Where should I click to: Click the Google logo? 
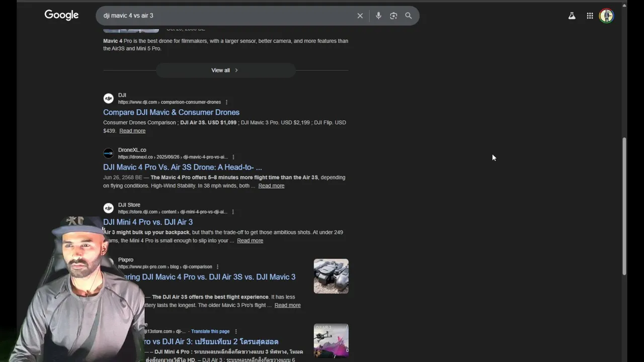coord(61,15)
